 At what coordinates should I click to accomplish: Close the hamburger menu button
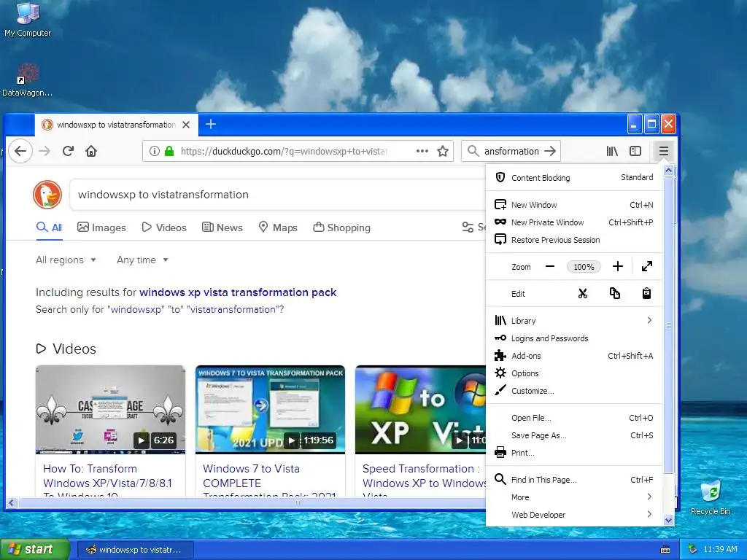click(x=664, y=152)
